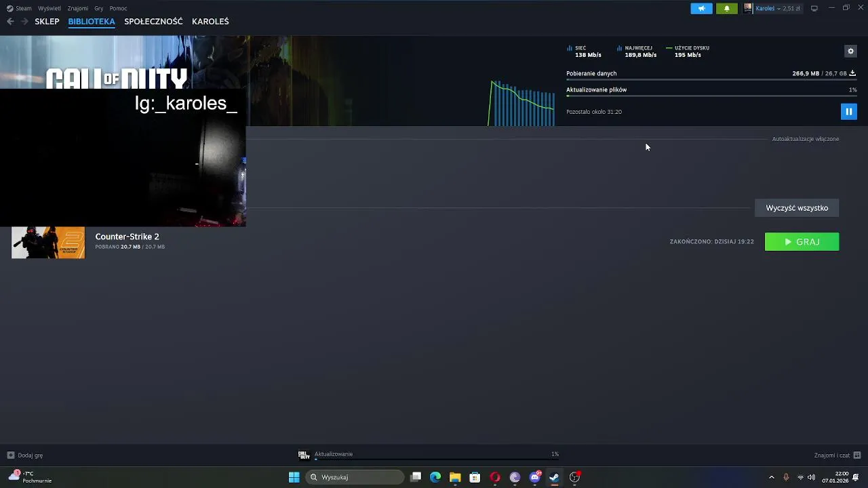Go forward with the right arrow
Viewport: 868px width, 488px height.
24,21
